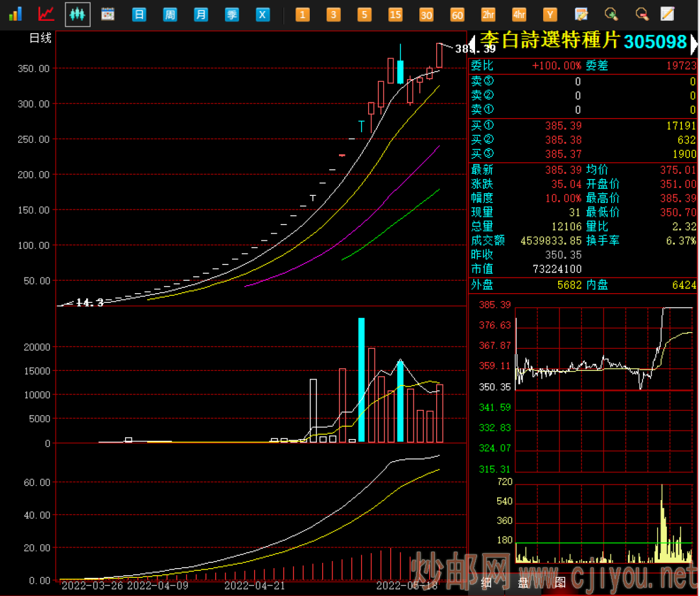Switch to daily period 日 button

[x=139, y=14]
